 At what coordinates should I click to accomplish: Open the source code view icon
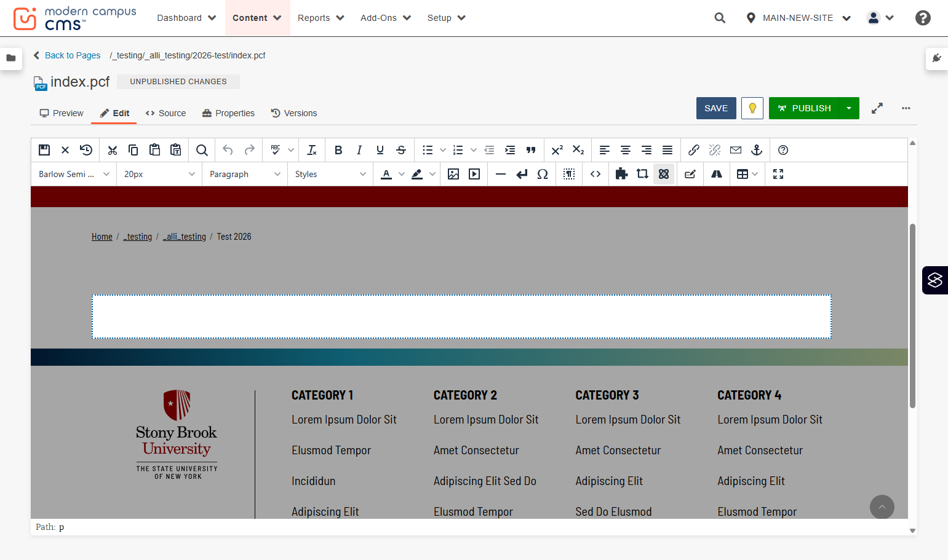(x=595, y=174)
